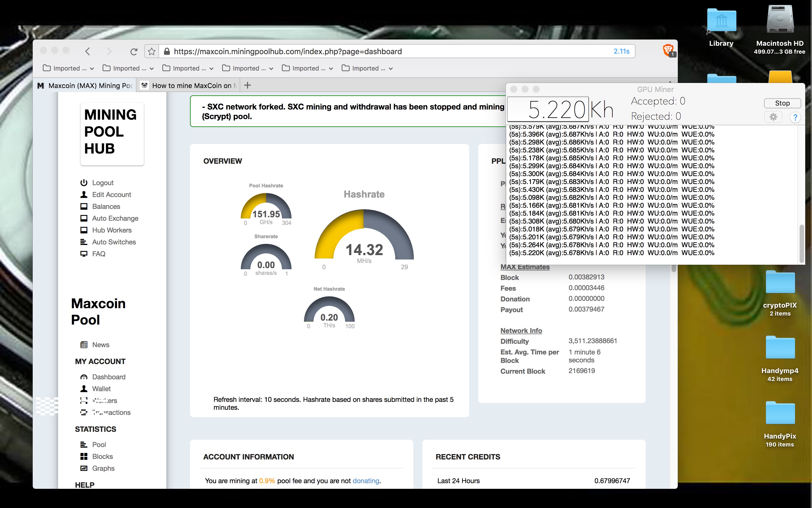The width and height of the screenshot is (812, 508).
Task: Click the Dashboard gauge icon
Action: coord(84,377)
